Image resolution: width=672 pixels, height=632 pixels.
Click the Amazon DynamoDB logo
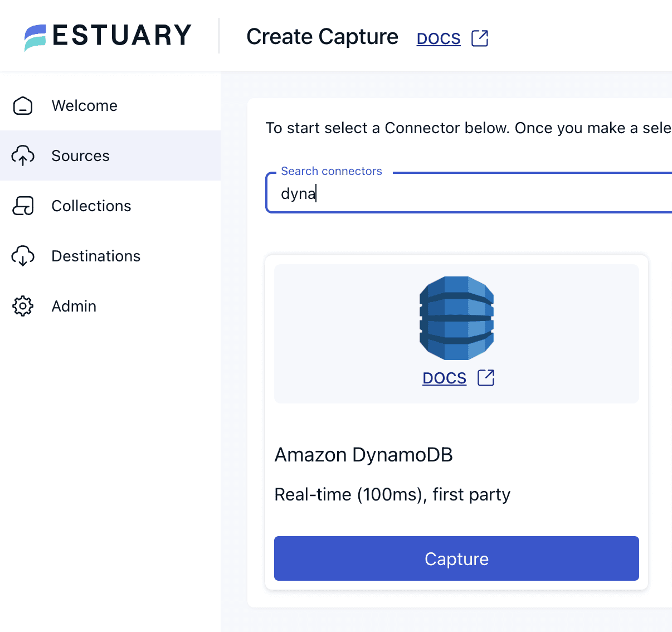[456, 318]
